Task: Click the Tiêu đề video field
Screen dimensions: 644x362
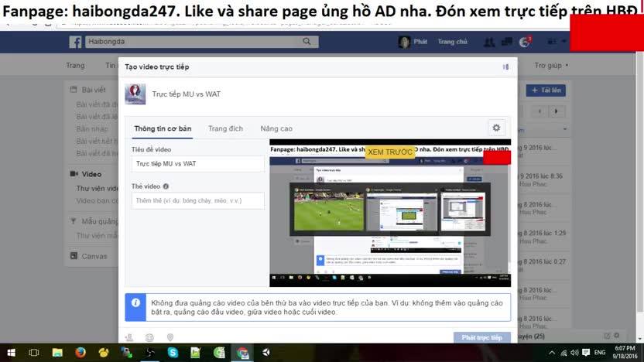Action: (198, 164)
